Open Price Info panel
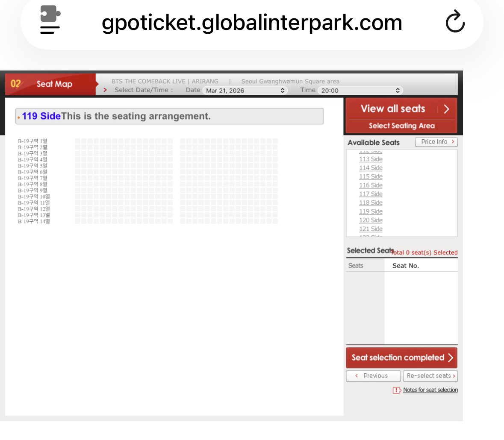This screenshot has width=504, height=440. pyautogui.click(x=436, y=142)
